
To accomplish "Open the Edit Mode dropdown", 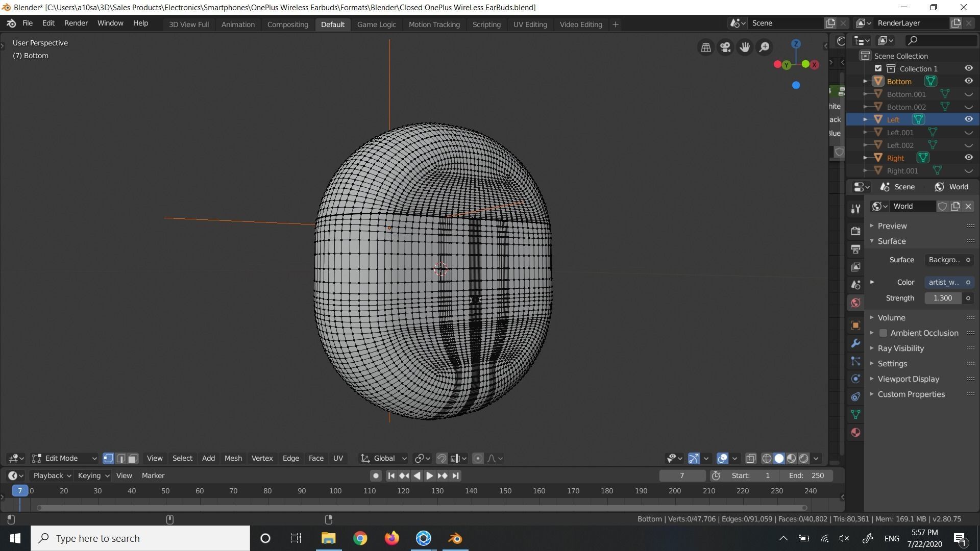I will tap(64, 459).
